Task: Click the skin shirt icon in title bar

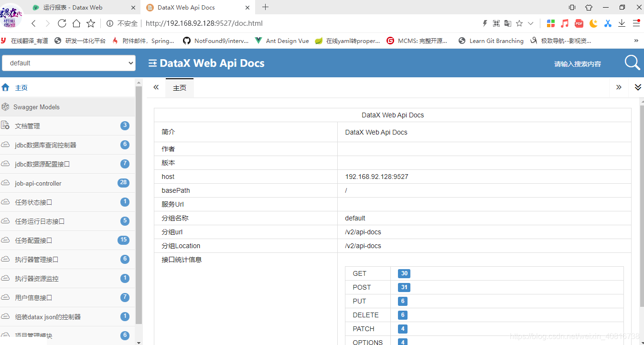Action: [589, 7]
